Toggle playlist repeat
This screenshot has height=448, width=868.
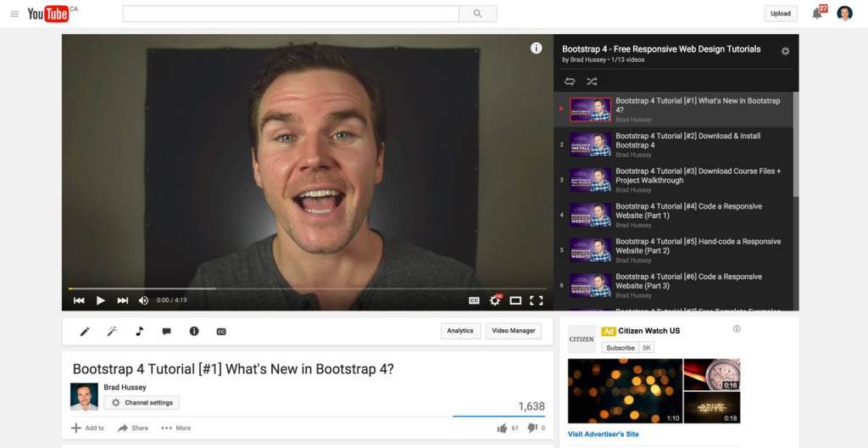[570, 81]
